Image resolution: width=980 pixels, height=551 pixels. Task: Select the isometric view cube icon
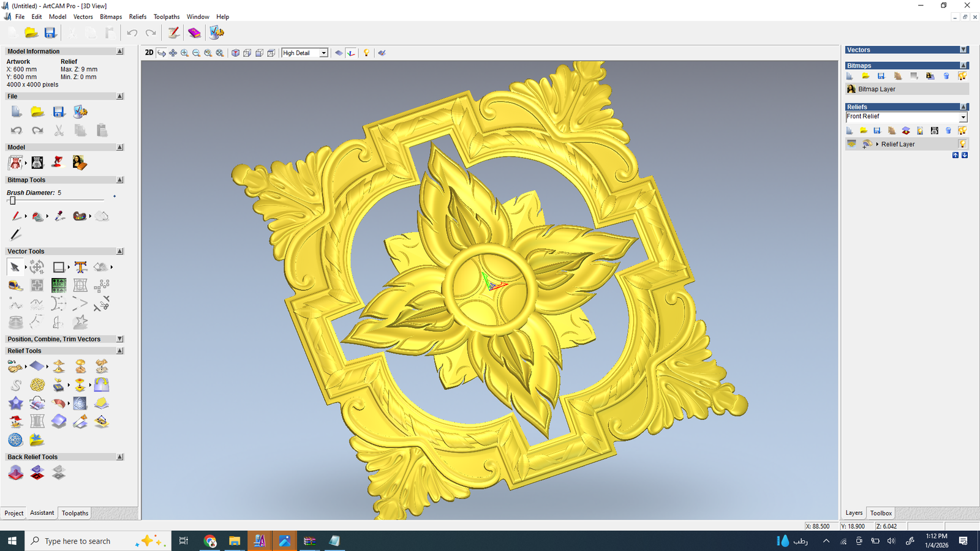(x=235, y=53)
